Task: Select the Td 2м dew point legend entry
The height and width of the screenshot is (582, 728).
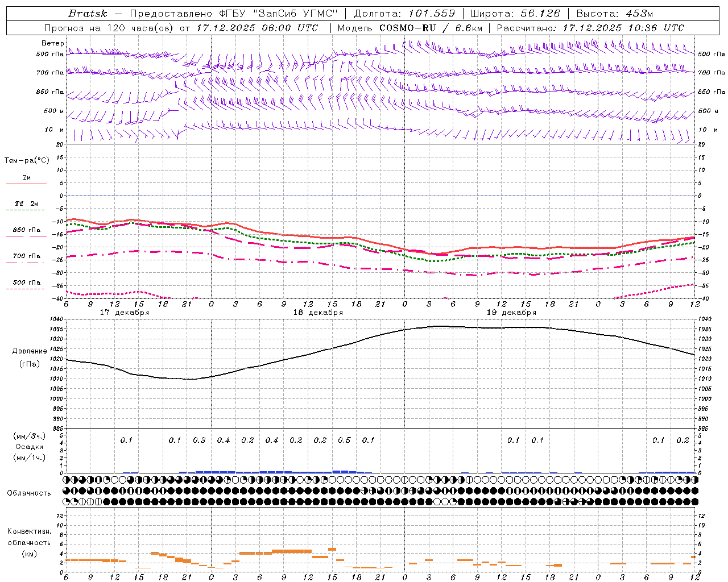Action: point(26,203)
